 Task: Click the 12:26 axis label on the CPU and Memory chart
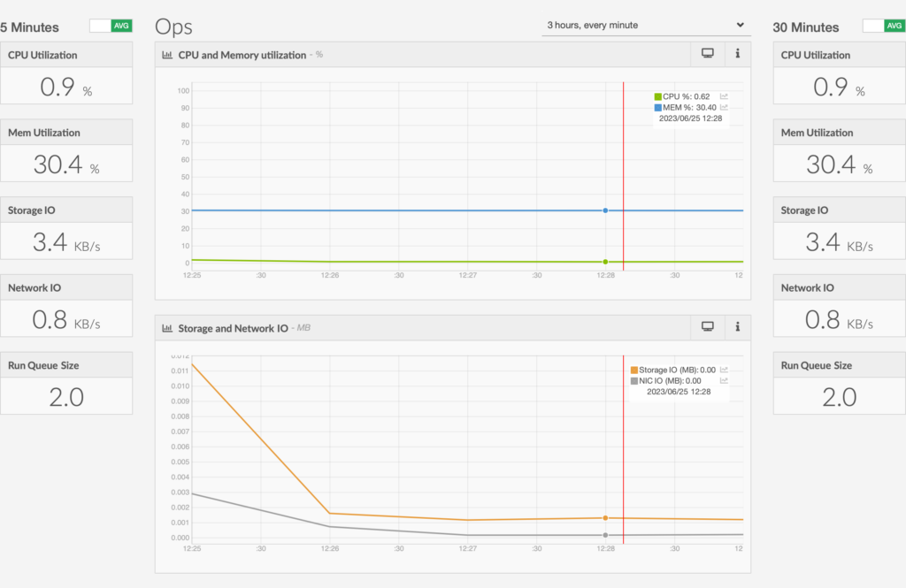click(330, 276)
